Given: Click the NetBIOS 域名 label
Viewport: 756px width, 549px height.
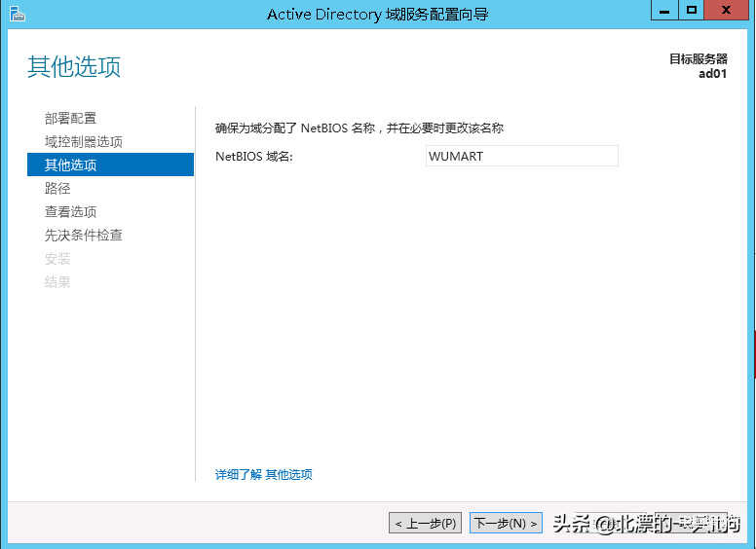Looking at the screenshot, I should pyautogui.click(x=254, y=157).
